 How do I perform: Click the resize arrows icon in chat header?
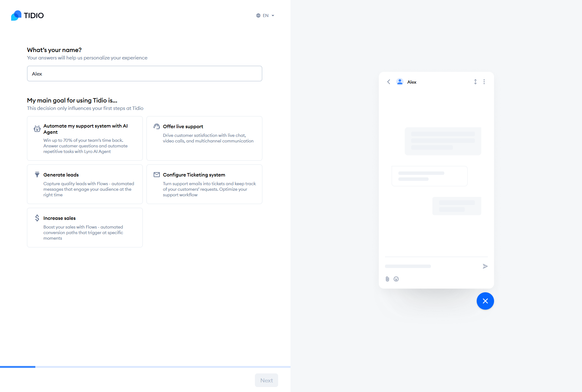(475, 82)
